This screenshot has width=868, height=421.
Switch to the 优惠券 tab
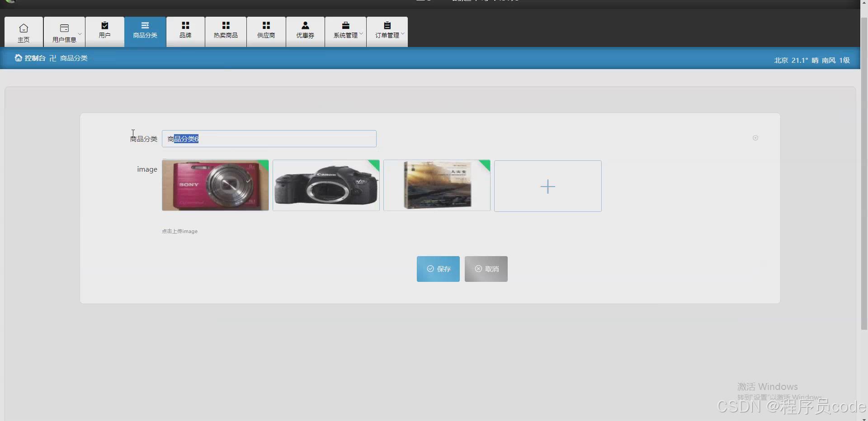305,32
